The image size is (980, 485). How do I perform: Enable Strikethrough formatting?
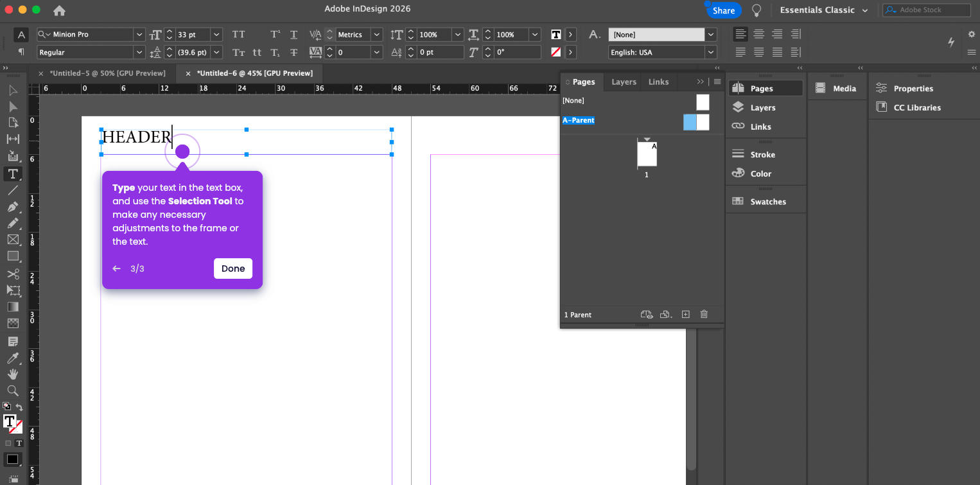click(x=293, y=53)
